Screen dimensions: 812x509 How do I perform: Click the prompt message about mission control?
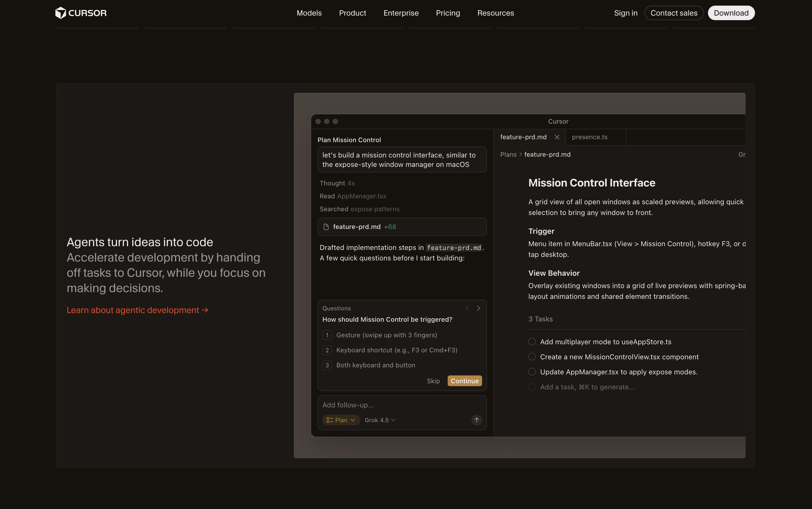(402, 160)
